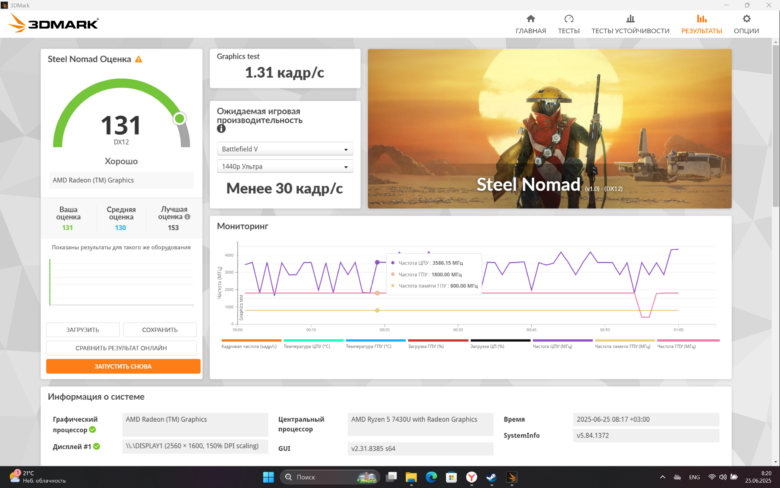Expand hidden system tray icons chevron
Screen dimensions: 780x488
pyautogui.click(x=662, y=477)
